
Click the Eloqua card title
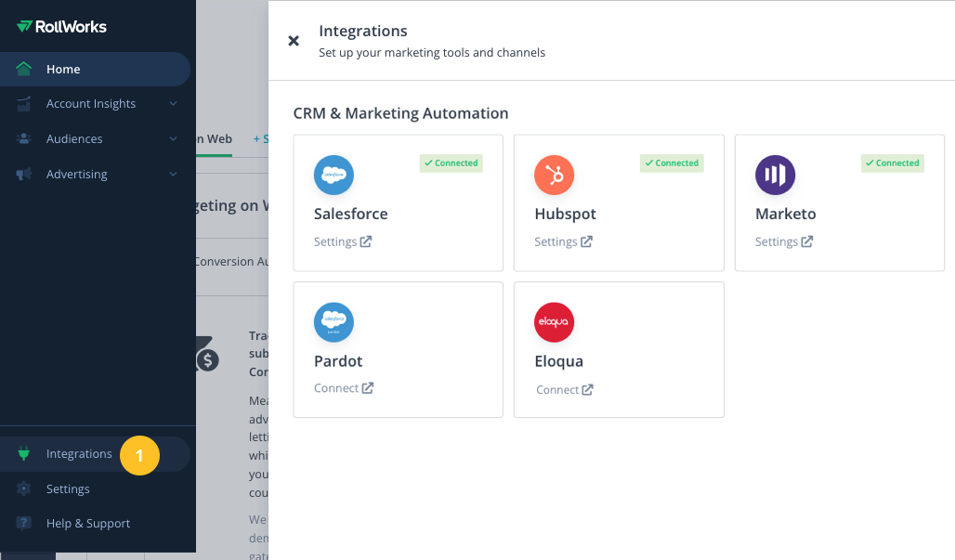pyautogui.click(x=559, y=361)
